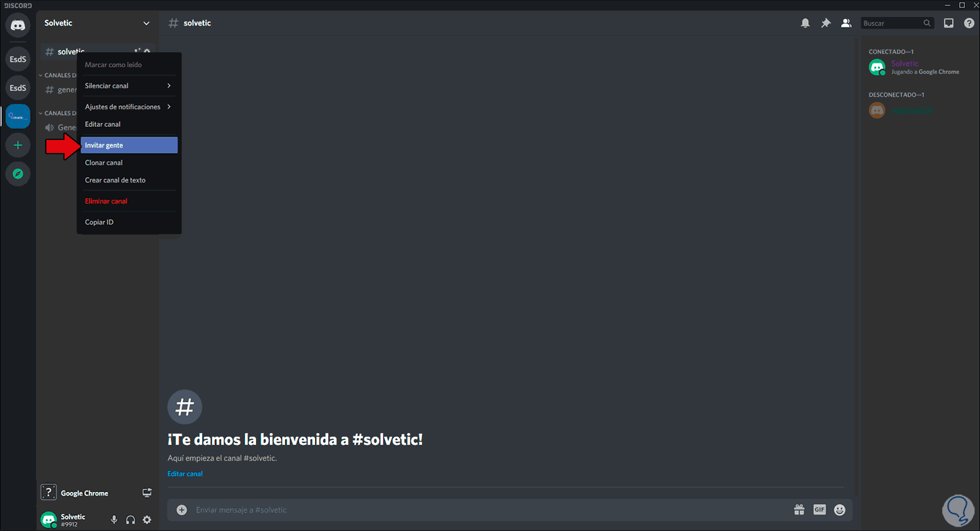The width and height of the screenshot is (980, 531).
Task: Open the help question mark icon
Action: click(969, 23)
